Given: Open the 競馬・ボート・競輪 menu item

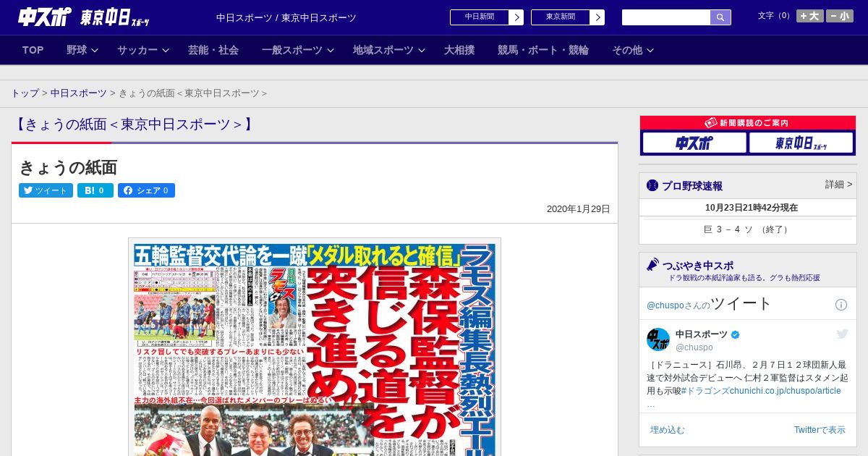Looking at the screenshot, I should point(543,50).
